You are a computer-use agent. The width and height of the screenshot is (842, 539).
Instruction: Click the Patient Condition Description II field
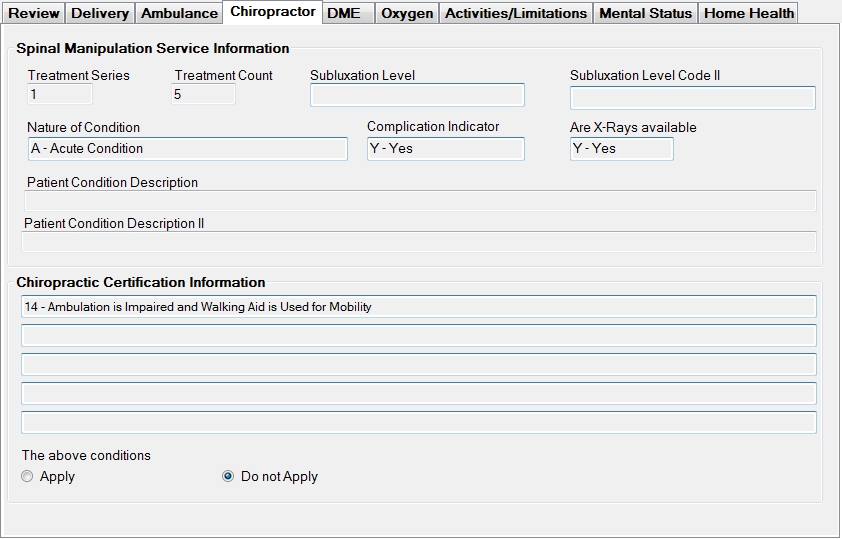419,242
